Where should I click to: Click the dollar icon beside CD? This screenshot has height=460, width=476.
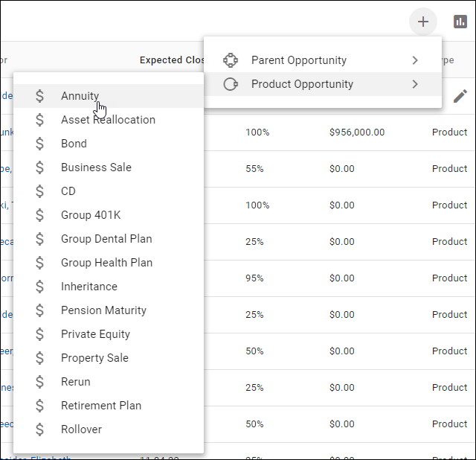click(x=40, y=191)
